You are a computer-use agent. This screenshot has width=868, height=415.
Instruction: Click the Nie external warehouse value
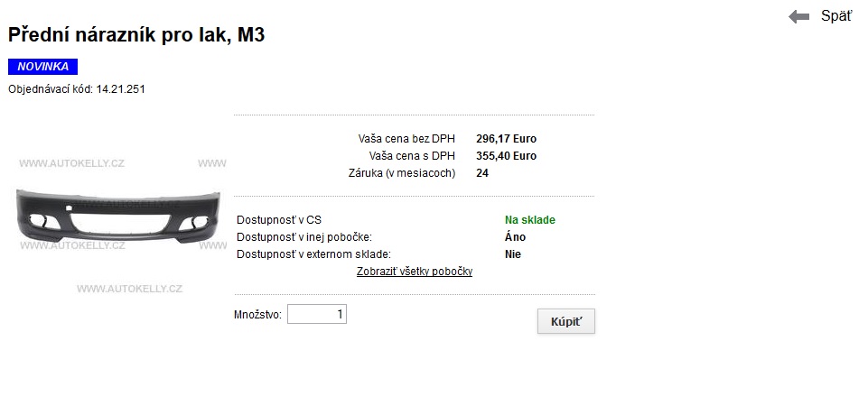tap(513, 254)
